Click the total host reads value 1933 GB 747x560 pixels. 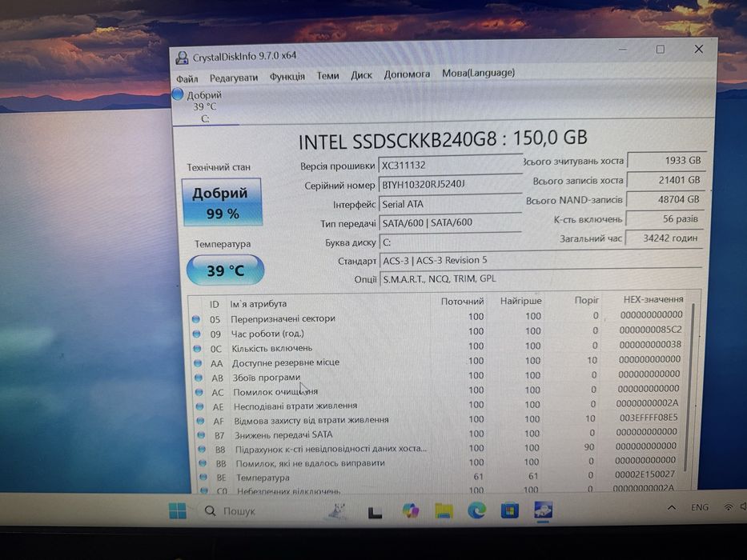(665, 161)
